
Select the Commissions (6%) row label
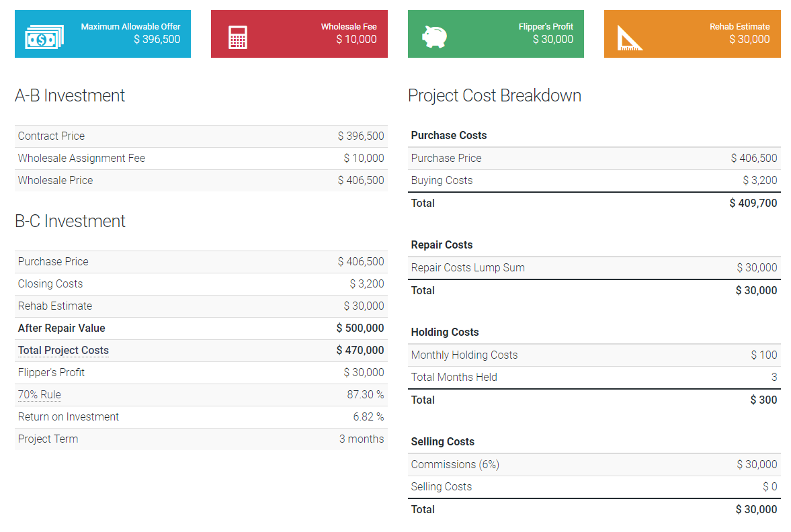[x=455, y=465]
